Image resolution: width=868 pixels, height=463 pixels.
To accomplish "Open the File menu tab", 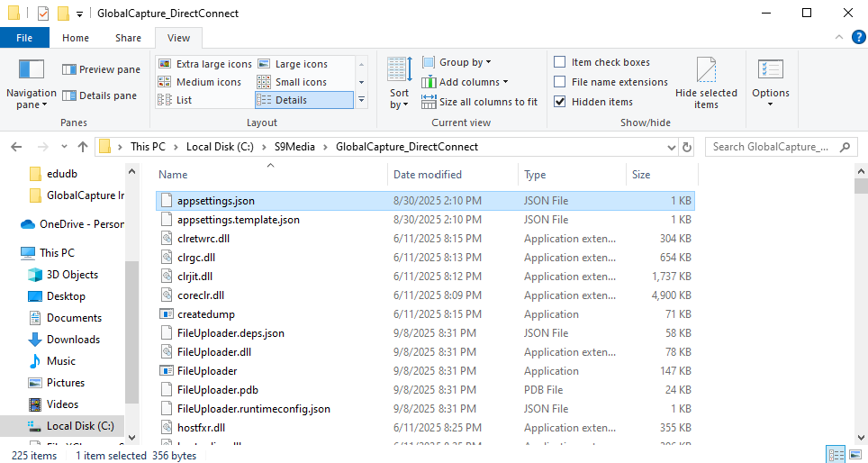I will [x=24, y=38].
